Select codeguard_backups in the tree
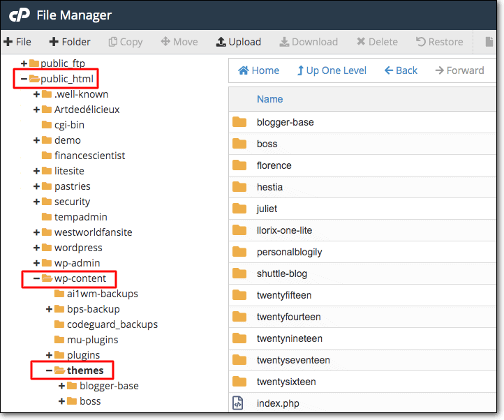The width and height of the screenshot is (504, 420). (112, 324)
